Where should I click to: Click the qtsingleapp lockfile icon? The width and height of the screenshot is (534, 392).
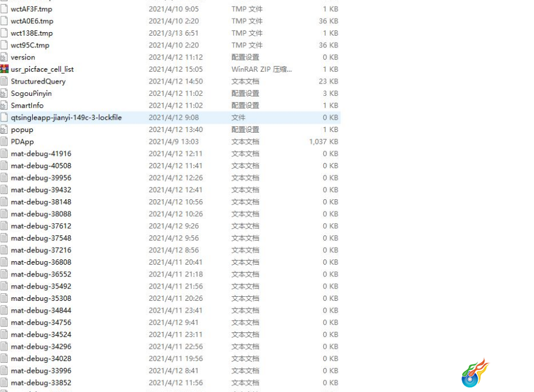pos(4,117)
